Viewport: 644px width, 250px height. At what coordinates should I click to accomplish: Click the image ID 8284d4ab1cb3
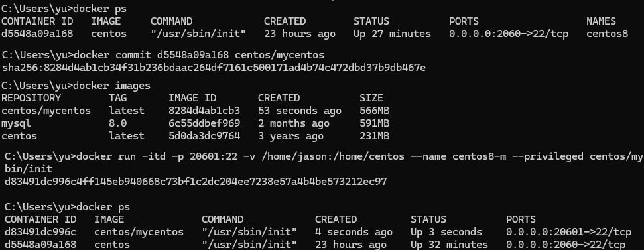tap(204, 111)
